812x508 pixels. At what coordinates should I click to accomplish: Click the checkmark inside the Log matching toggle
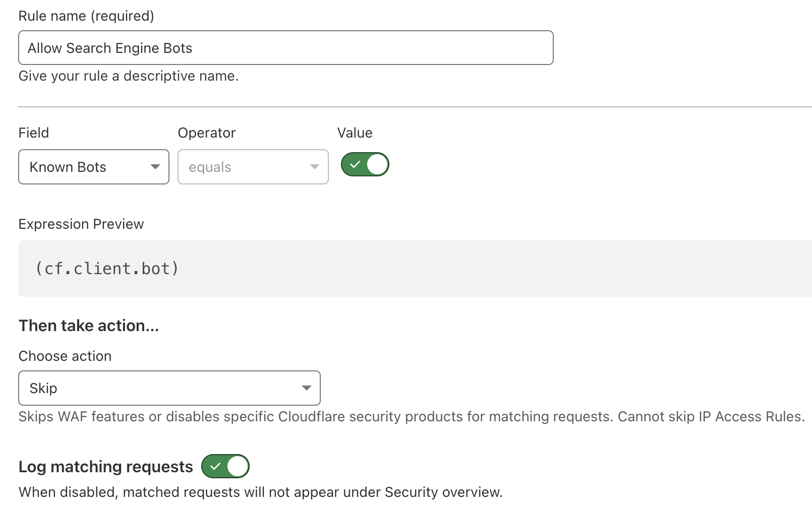tap(216, 466)
